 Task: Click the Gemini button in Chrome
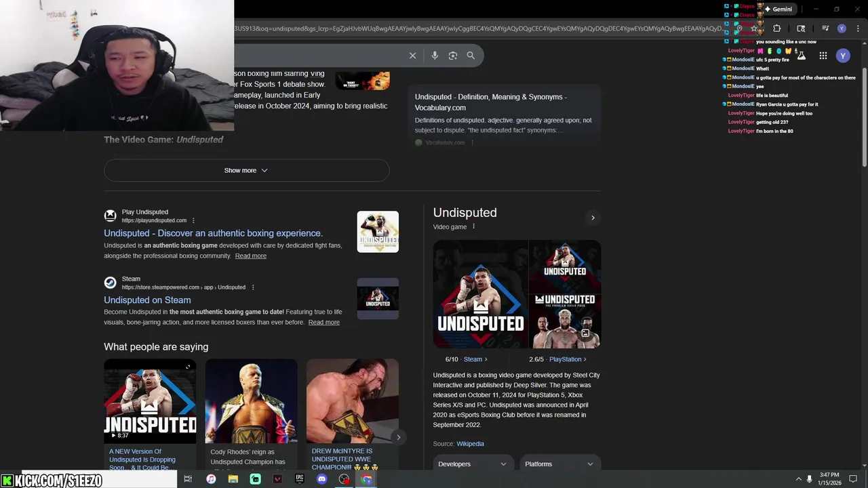(x=778, y=9)
